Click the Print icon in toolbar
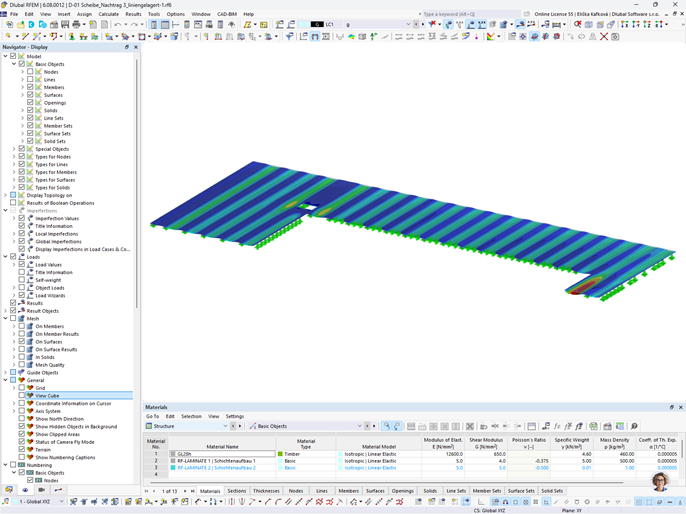686x514 pixels. (x=76, y=24)
